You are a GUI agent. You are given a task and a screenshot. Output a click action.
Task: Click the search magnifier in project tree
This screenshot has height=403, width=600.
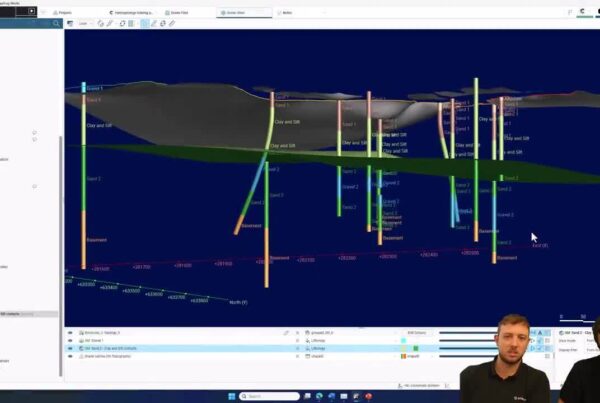pos(57,23)
